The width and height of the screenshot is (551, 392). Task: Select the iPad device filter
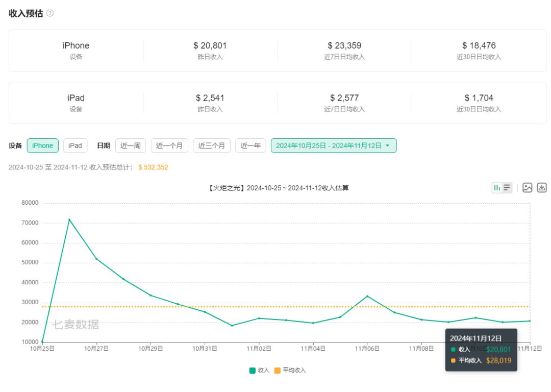point(75,145)
